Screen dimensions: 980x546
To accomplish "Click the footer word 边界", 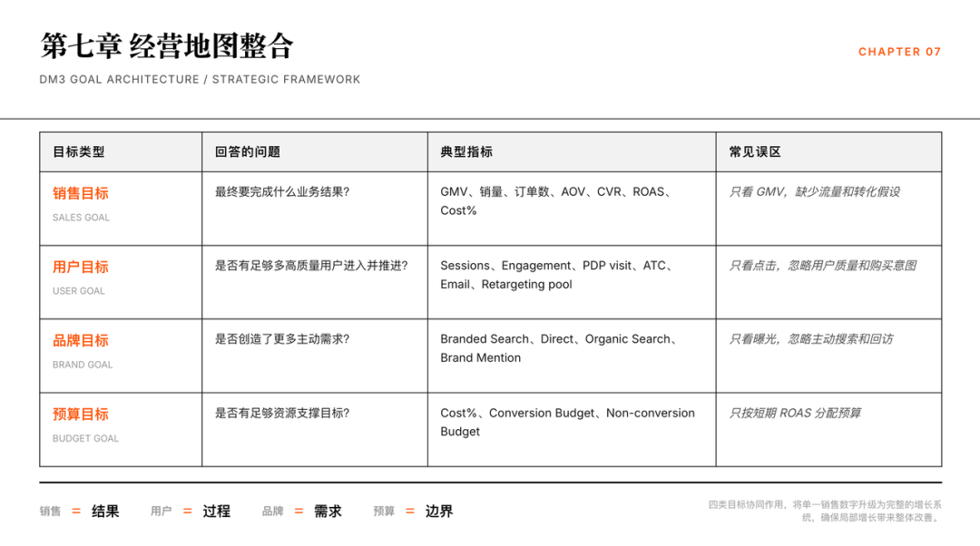I will tap(439, 512).
